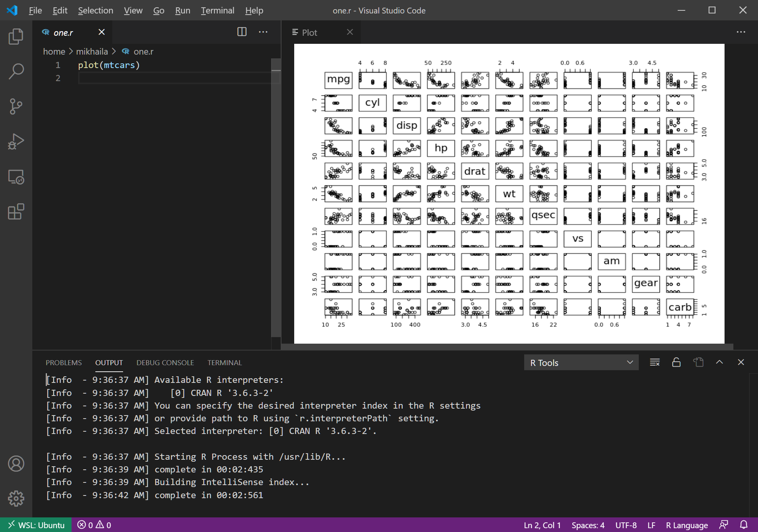Toggle Auto Scrolling lock in Output panel

676,362
